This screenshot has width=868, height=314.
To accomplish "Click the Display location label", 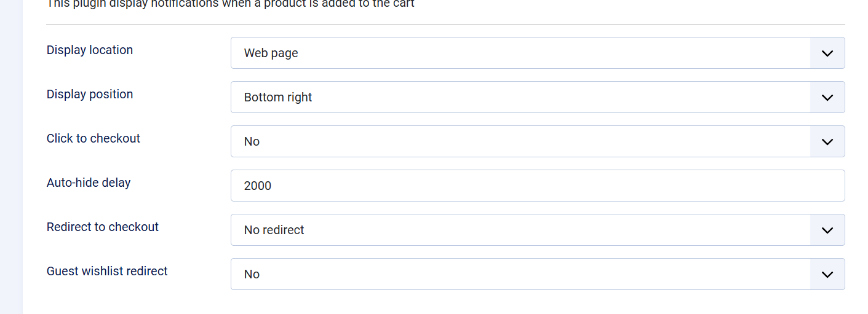I will (x=90, y=50).
